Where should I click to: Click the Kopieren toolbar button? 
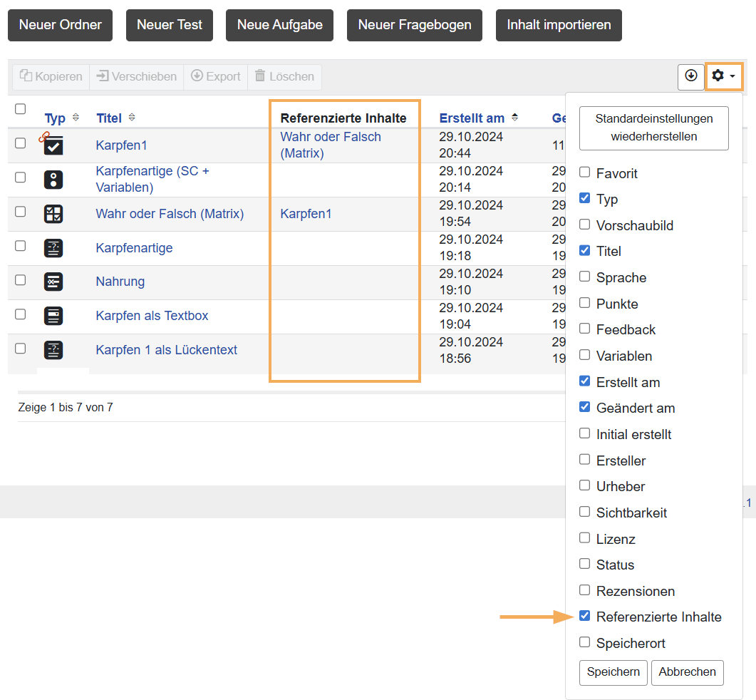point(51,77)
